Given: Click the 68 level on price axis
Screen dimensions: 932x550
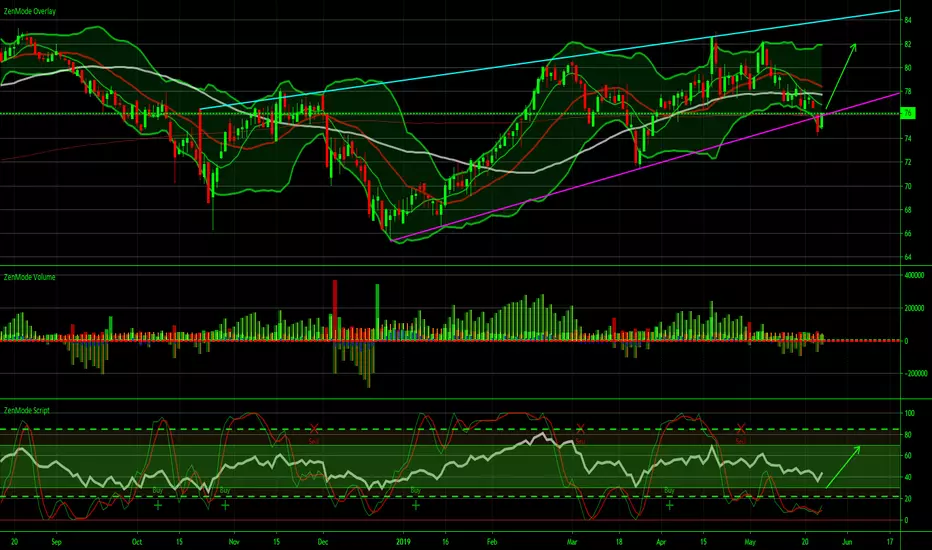Looking at the screenshot, I should (x=908, y=210).
